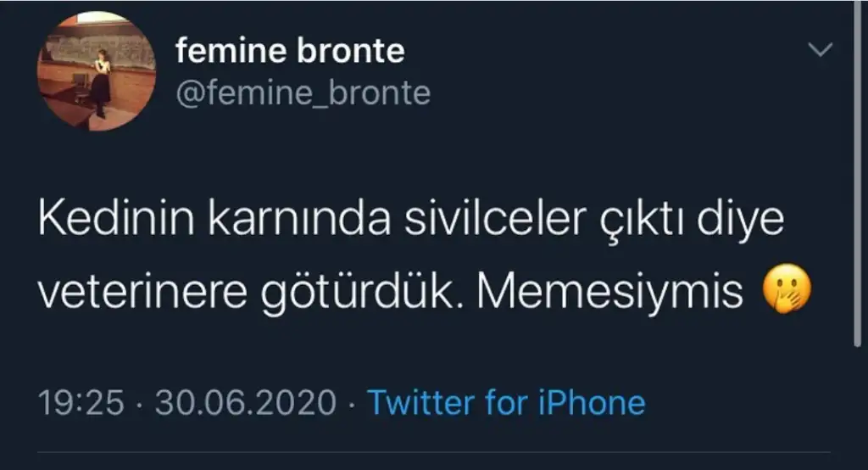Click the word Kedinin in the tweet
868x470 pixels.
point(116,218)
